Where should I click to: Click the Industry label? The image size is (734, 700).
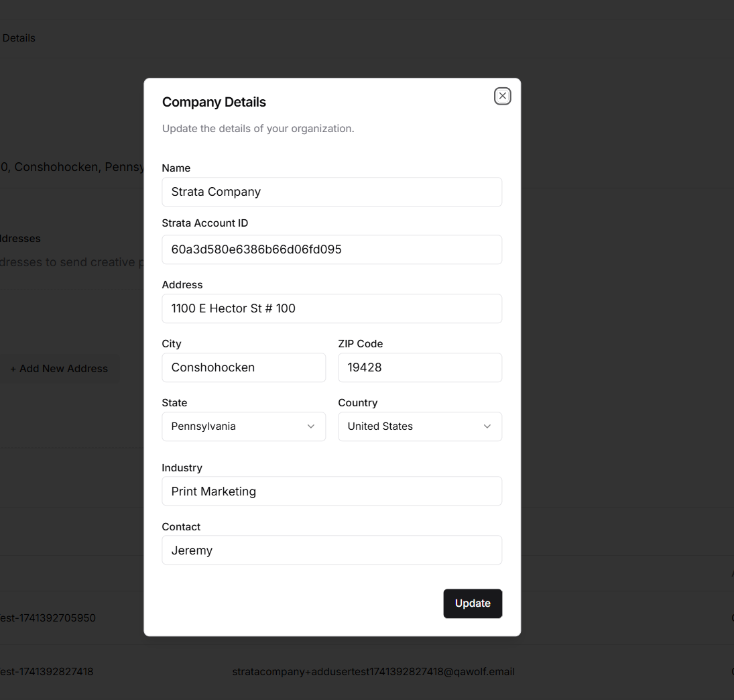[x=182, y=468]
